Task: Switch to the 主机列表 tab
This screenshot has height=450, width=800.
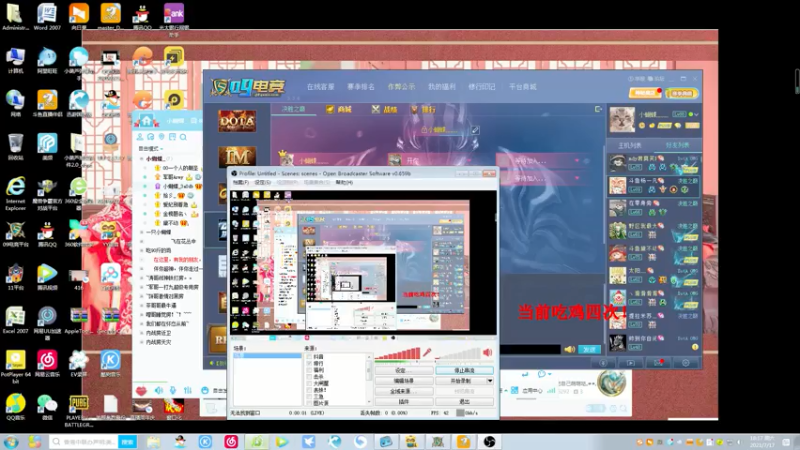Action: (x=630, y=145)
